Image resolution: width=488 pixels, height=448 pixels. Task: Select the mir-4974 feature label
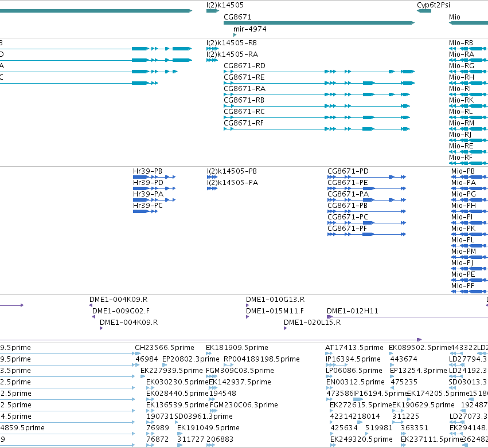[249, 29]
